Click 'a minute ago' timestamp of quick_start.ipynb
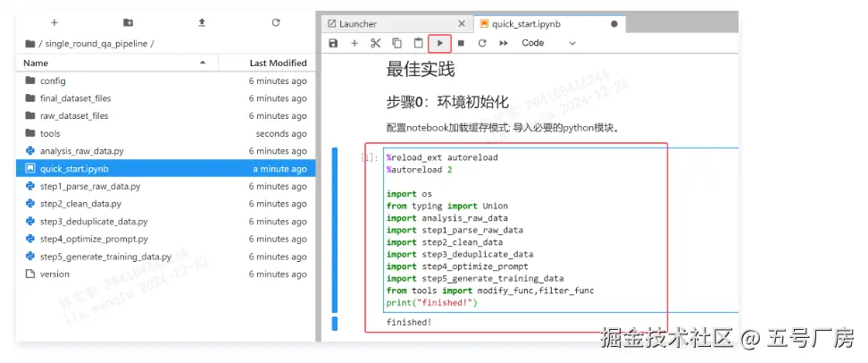Viewport: 868px width, 363px height. (x=280, y=168)
